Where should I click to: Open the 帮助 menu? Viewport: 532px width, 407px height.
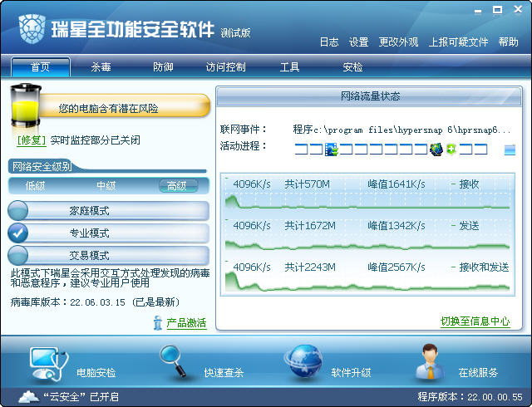click(508, 42)
